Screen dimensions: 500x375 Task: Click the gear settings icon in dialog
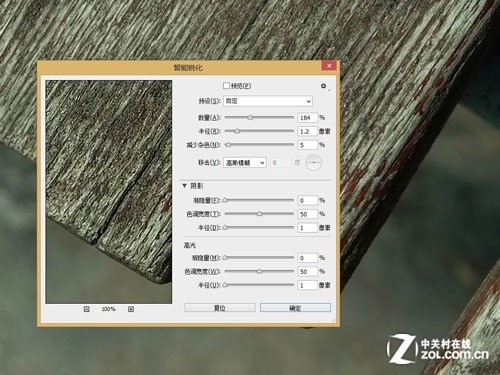[324, 86]
